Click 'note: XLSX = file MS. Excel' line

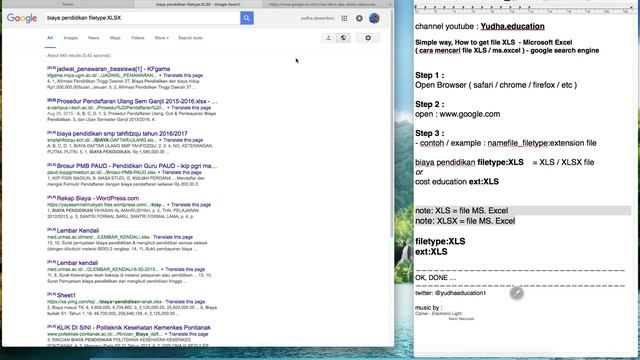point(465,221)
